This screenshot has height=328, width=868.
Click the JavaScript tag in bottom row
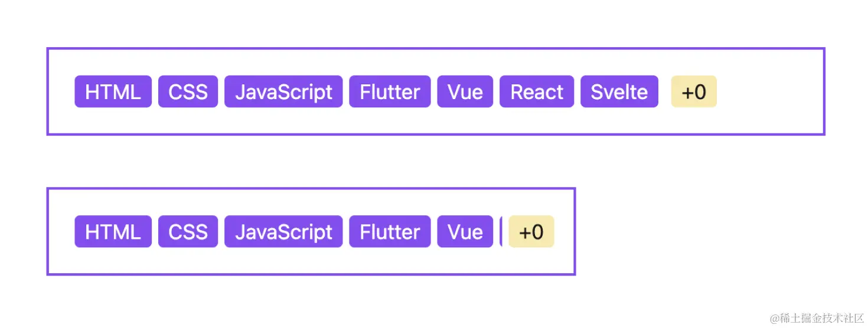[283, 231]
